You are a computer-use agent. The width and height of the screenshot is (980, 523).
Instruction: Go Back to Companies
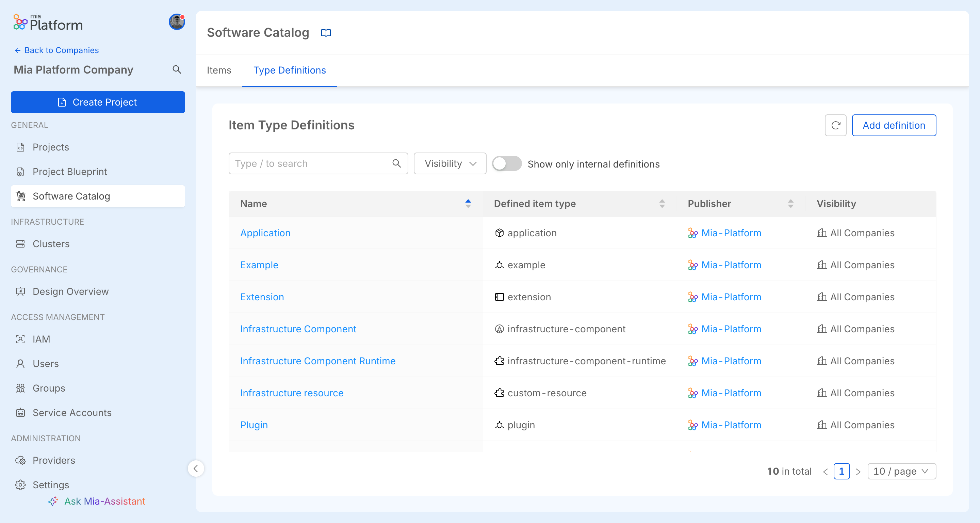(56, 50)
